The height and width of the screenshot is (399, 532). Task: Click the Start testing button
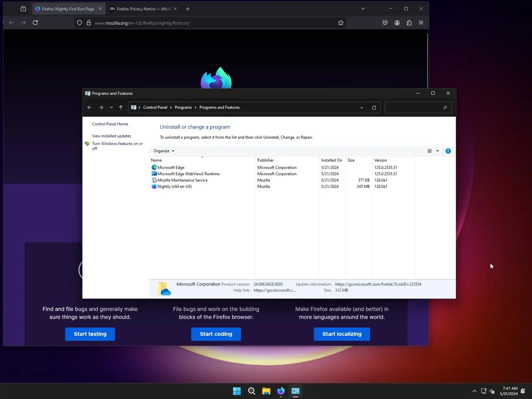point(90,334)
